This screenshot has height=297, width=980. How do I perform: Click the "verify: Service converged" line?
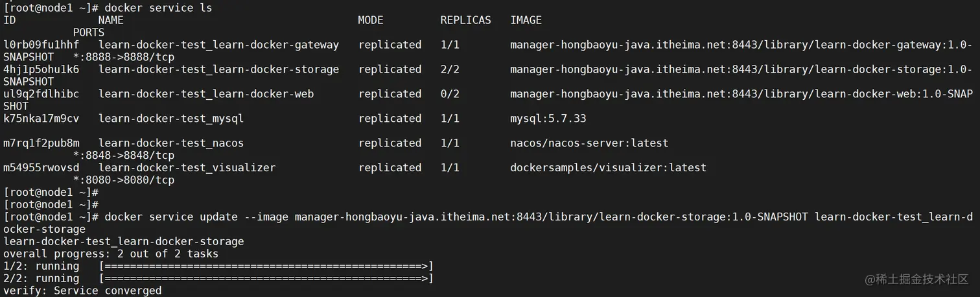[x=82, y=291]
